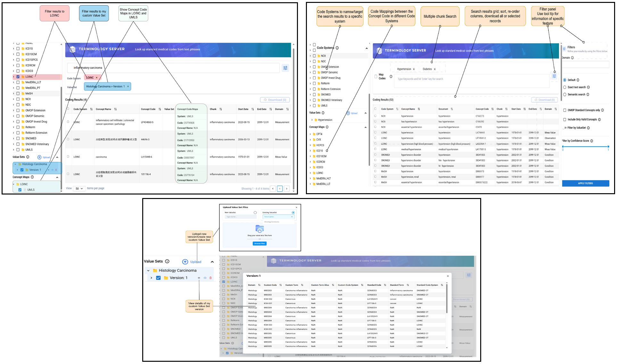The image size is (617, 364).
Task: Collapse Concept Maps section in top-left screenshot
Action: coord(57,177)
